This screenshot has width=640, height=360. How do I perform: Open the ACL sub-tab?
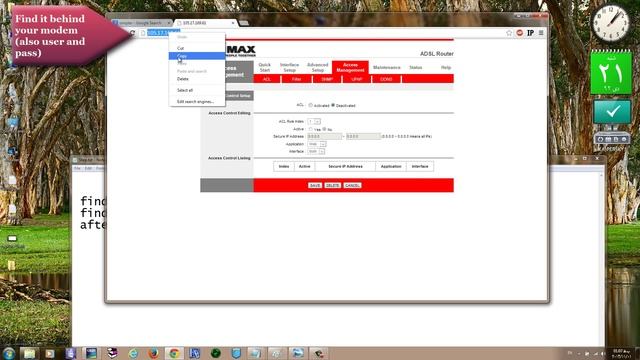coord(267,79)
